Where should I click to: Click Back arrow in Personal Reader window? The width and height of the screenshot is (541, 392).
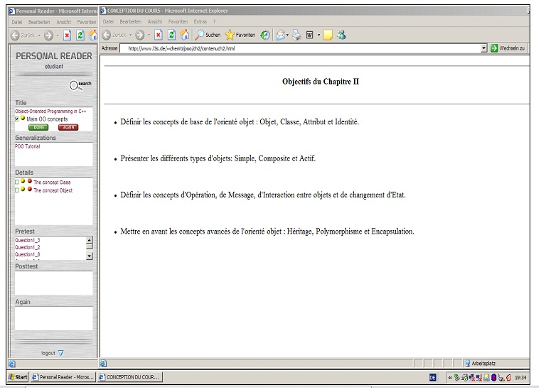click(15, 36)
